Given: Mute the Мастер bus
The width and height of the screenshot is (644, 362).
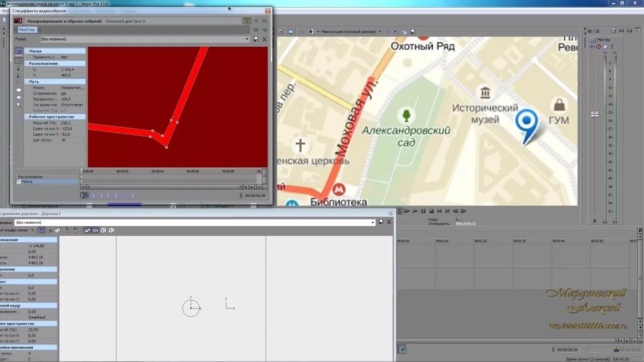Looking at the screenshot, I should [x=605, y=47].
